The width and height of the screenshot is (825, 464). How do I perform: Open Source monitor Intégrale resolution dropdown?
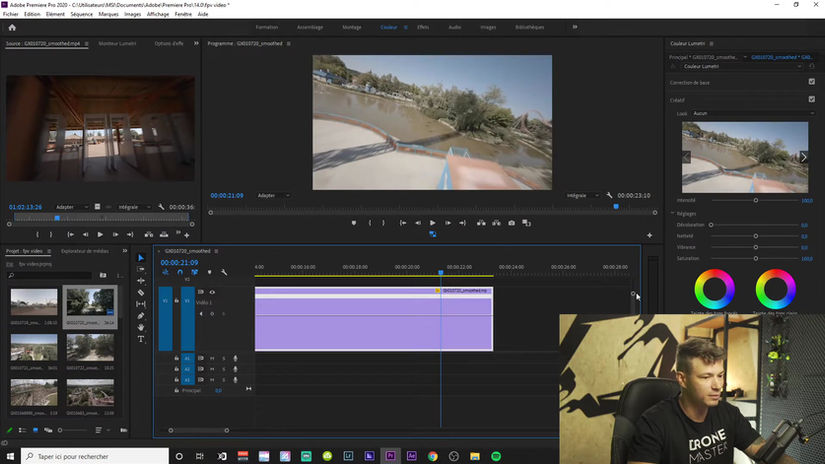[x=134, y=207]
